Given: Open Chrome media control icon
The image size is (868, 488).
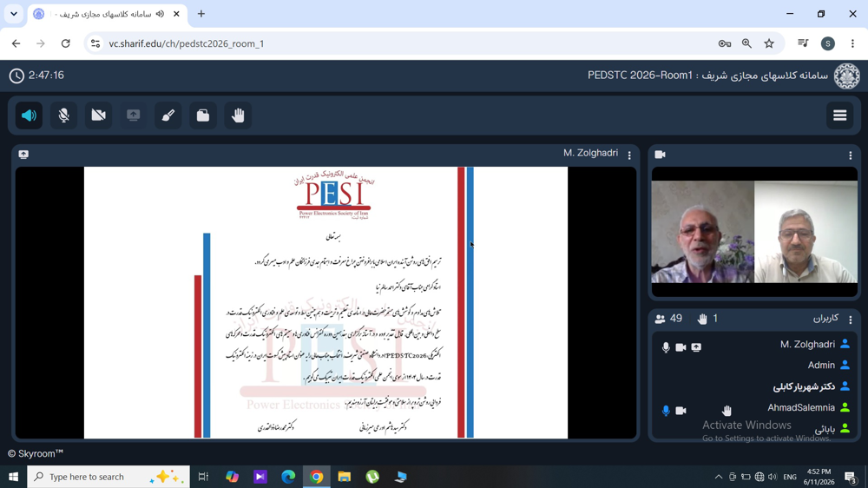Looking at the screenshot, I should click(803, 43).
